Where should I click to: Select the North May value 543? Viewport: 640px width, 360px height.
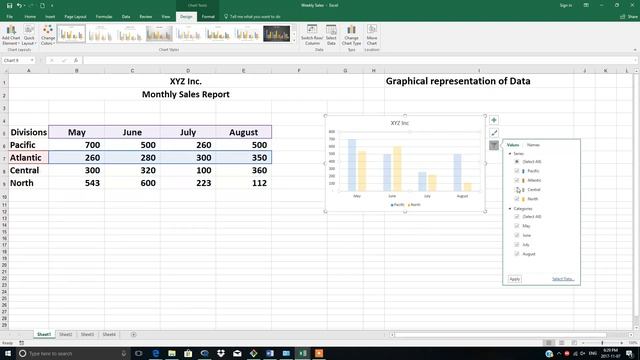point(76,183)
